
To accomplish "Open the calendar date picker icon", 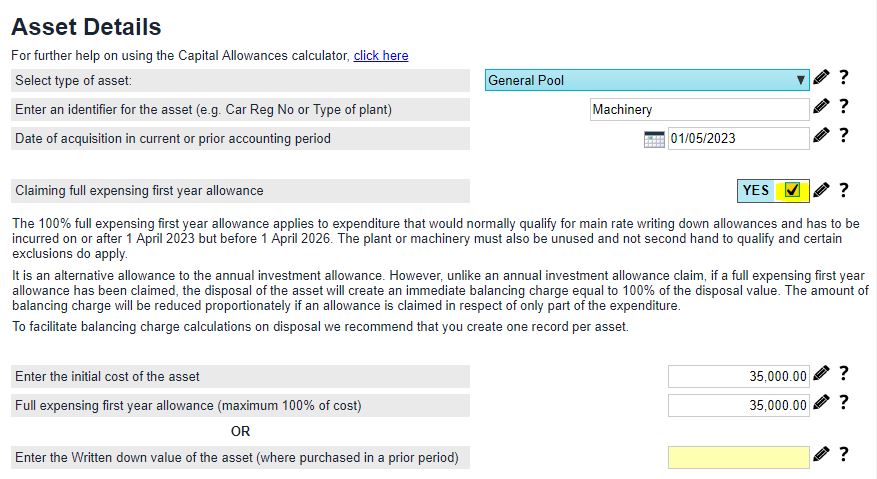I will [x=654, y=139].
